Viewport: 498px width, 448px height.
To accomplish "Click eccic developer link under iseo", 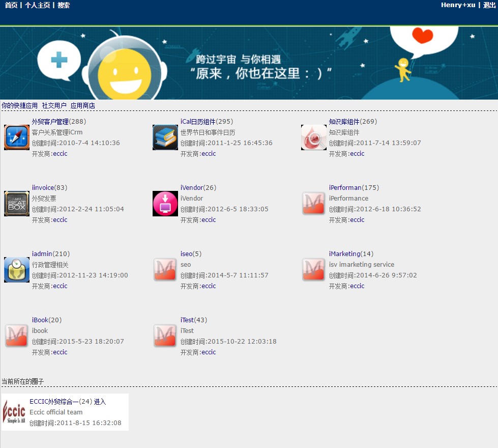I will pyautogui.click(x=209, y=286).
